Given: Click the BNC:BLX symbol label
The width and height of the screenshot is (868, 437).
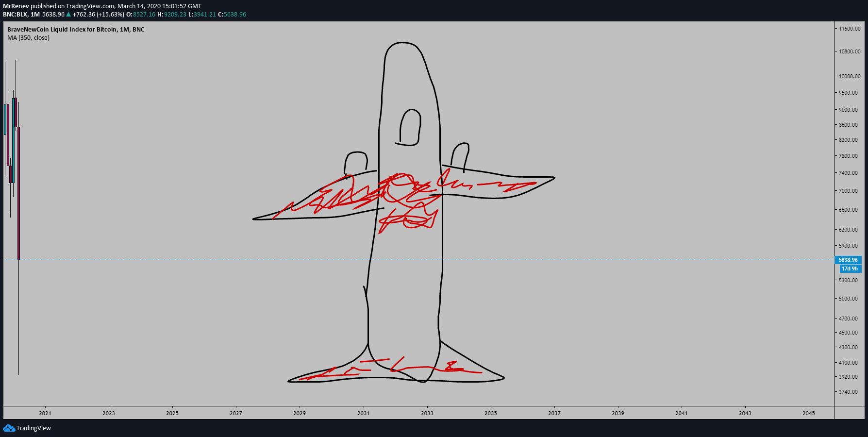Looking at the screenshot, I should tap(15, 15).
